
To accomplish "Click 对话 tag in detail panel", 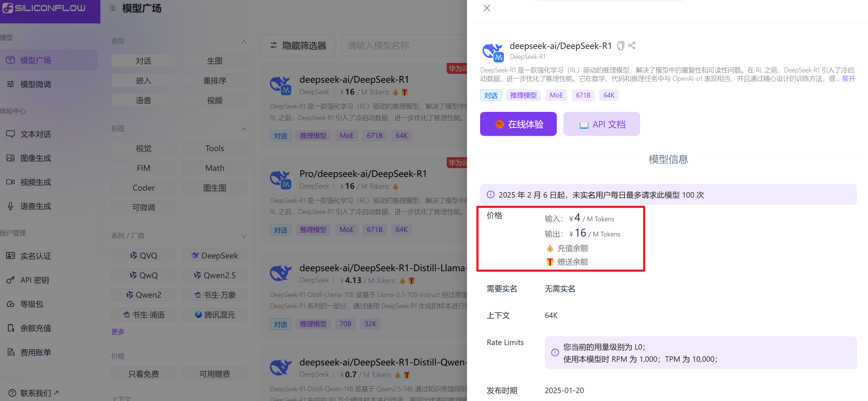I will click(491, 95).
